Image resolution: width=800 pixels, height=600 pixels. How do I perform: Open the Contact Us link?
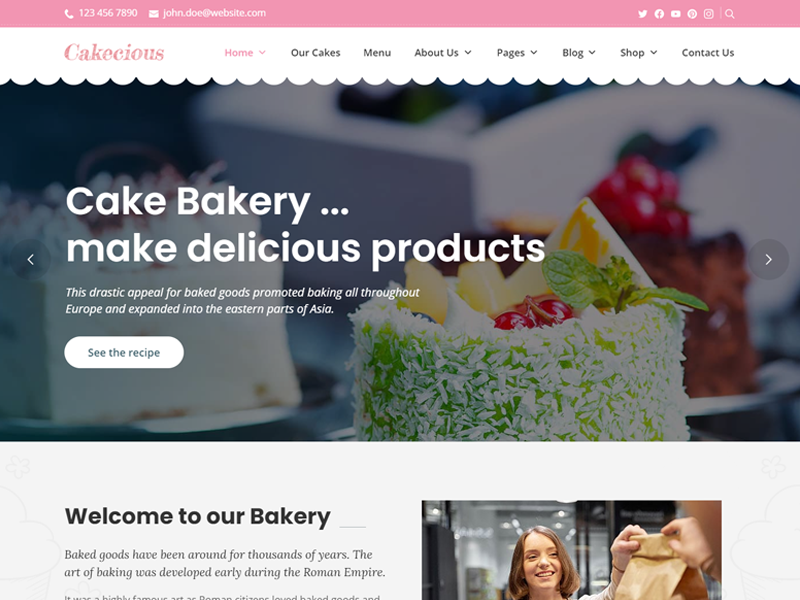[x=708, y=53]
